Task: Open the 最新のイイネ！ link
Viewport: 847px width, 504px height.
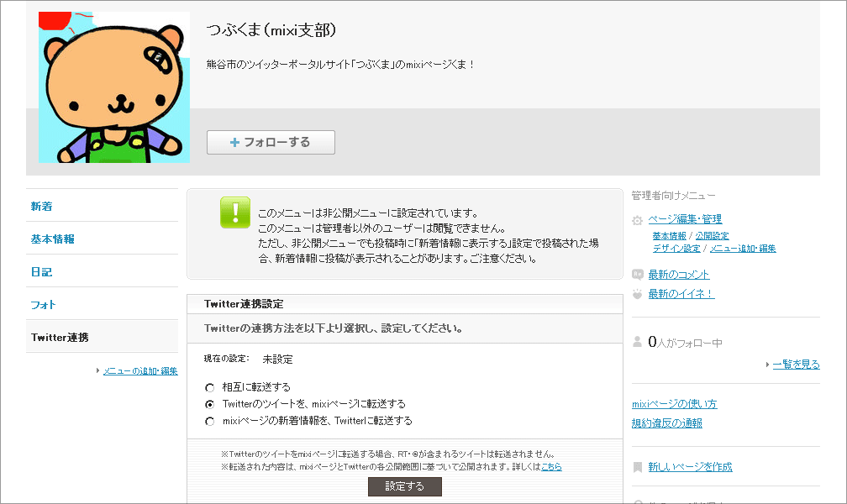Action: coord(681,294)
